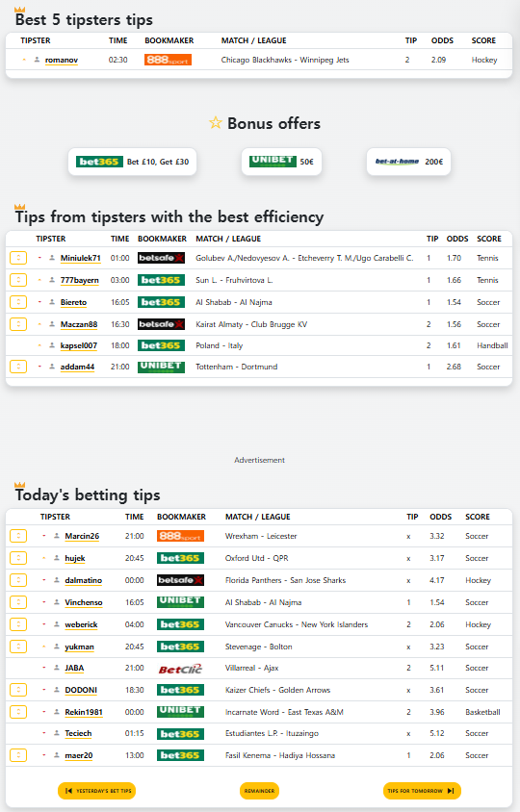
Task: Click the user icon beside kapsel007
Action: [x=52, y=345]
